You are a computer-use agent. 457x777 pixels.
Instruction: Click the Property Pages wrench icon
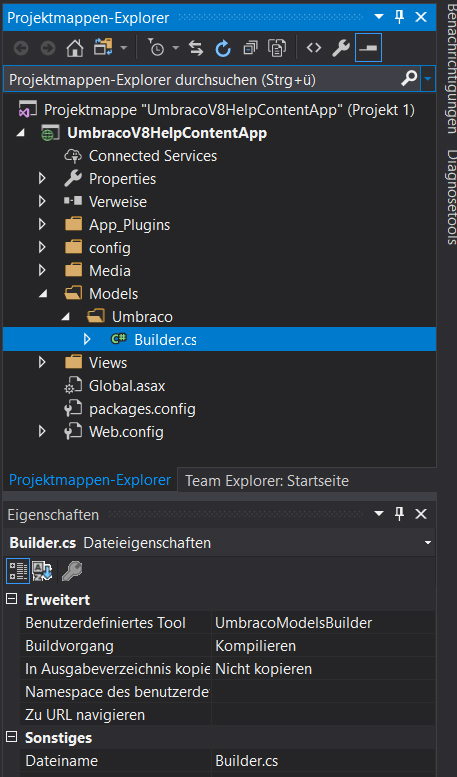click(72, 571)
